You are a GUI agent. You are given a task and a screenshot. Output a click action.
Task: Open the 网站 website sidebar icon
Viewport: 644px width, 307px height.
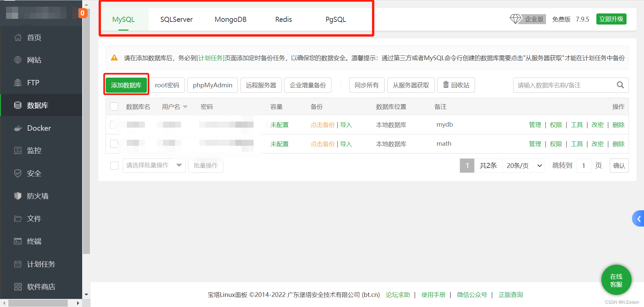tap(18, 60)
